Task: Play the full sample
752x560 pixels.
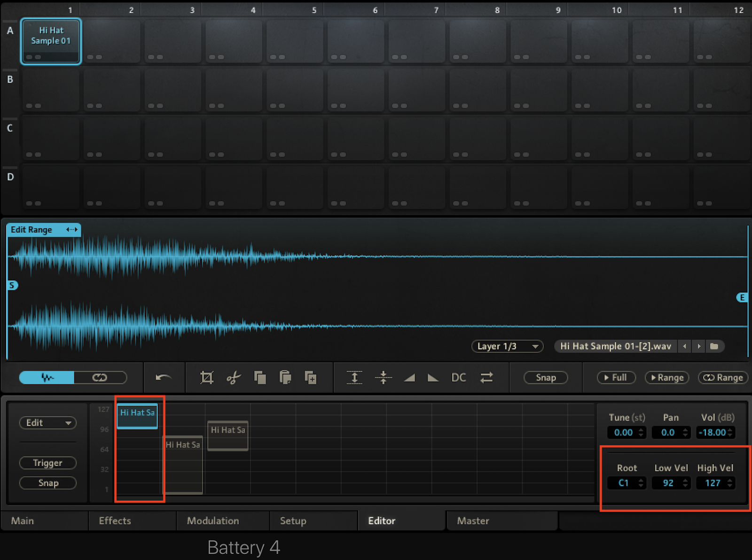Action: coord(616,377)
